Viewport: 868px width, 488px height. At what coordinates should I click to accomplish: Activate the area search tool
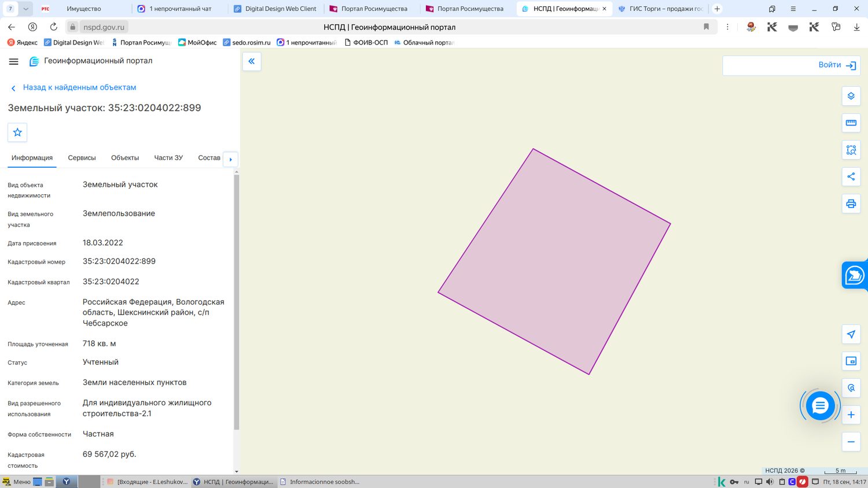(851, 150)
